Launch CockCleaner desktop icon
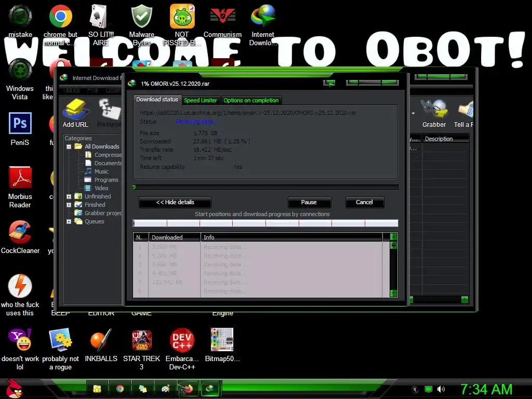The height and width of the screenshot is (399, 532). (x=20, y=237)
